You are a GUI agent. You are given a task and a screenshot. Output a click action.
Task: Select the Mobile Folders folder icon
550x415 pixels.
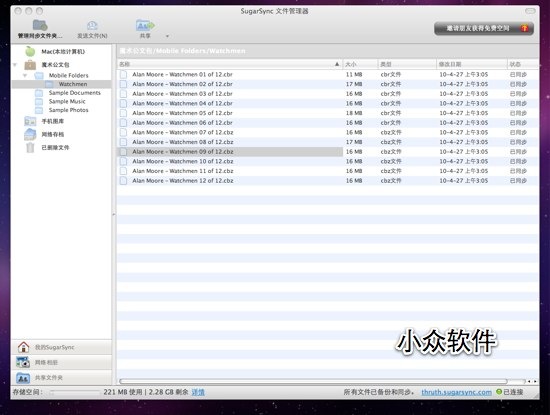[x=39, y=75]
